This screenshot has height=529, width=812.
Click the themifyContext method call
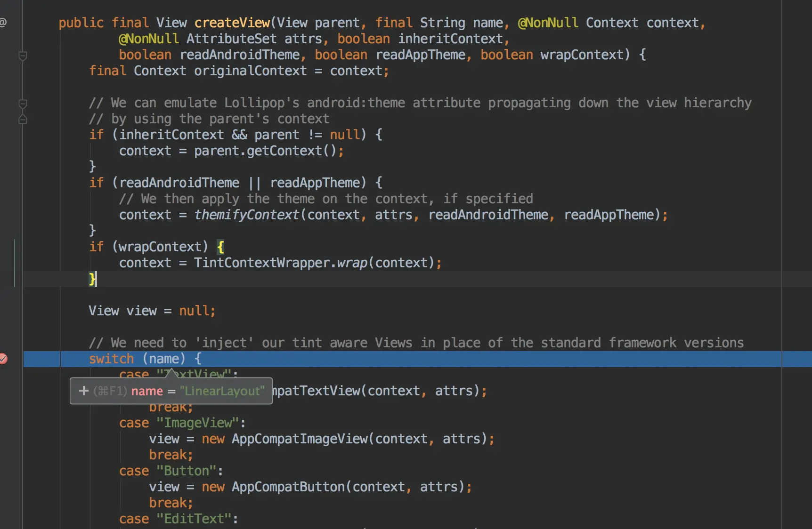tap(247, 215)
